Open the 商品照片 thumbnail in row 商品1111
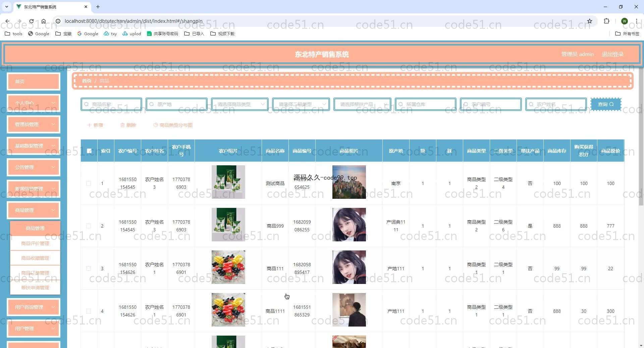This screenshot has height=348, width=644. 349,310
